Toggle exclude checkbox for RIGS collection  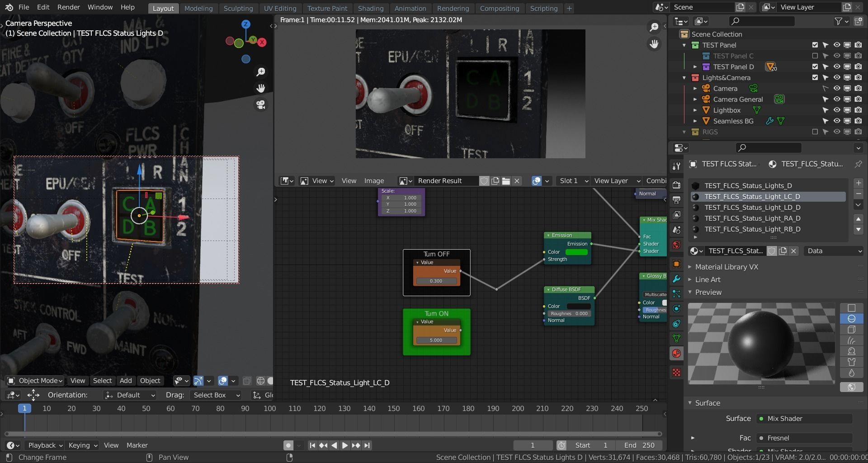point(815,132)
